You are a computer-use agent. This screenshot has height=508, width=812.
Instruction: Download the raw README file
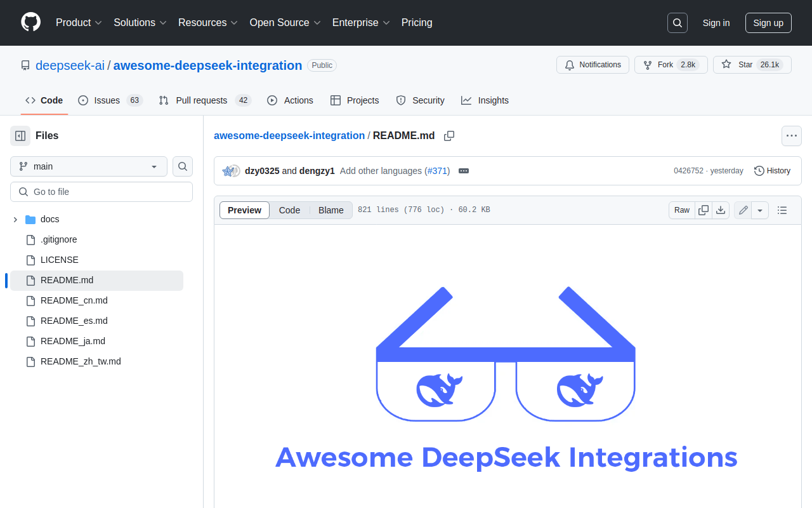point(721,210)
